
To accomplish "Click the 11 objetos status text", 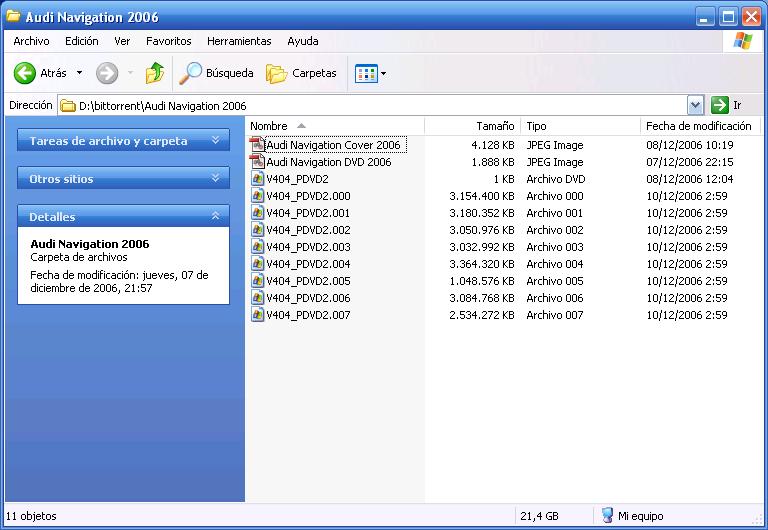I will click(x=31, y=516).
